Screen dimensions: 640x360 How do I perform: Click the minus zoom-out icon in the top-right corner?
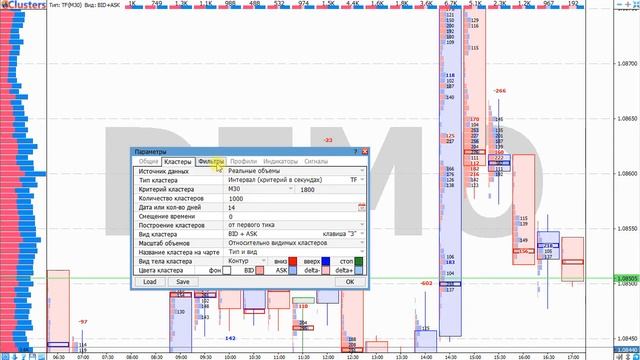click(620, 4)
